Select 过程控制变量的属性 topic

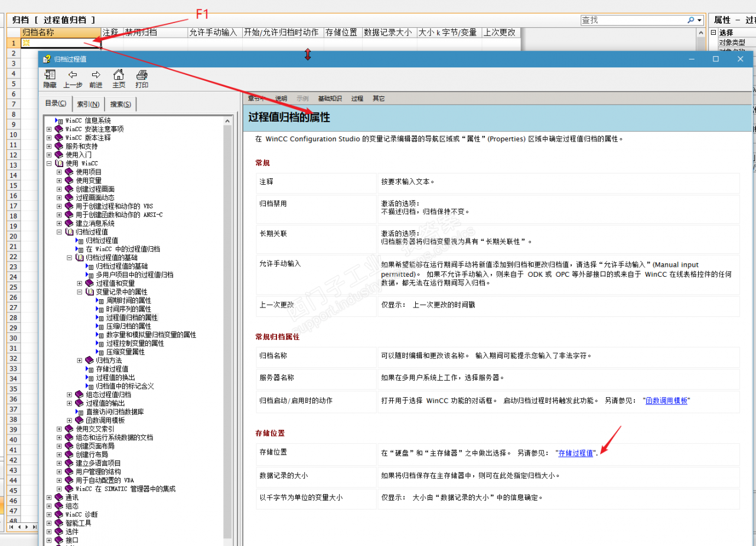click(135, 344)
